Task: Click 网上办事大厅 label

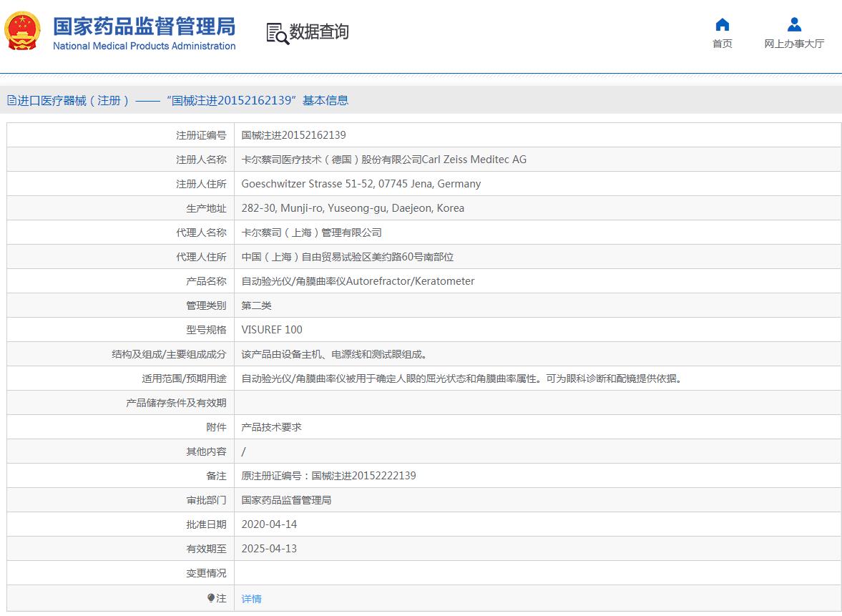Action: click(x=794, y=44)
